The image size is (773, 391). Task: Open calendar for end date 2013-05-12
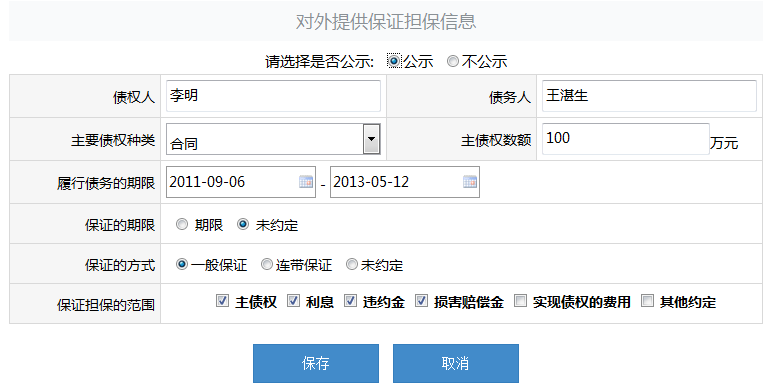tap(470, 182)
